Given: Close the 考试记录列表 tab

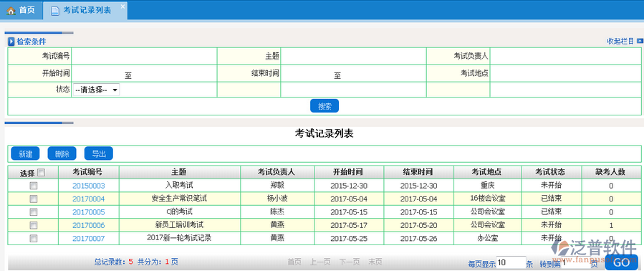Looking at the screenshot, I should coord(122,6).
